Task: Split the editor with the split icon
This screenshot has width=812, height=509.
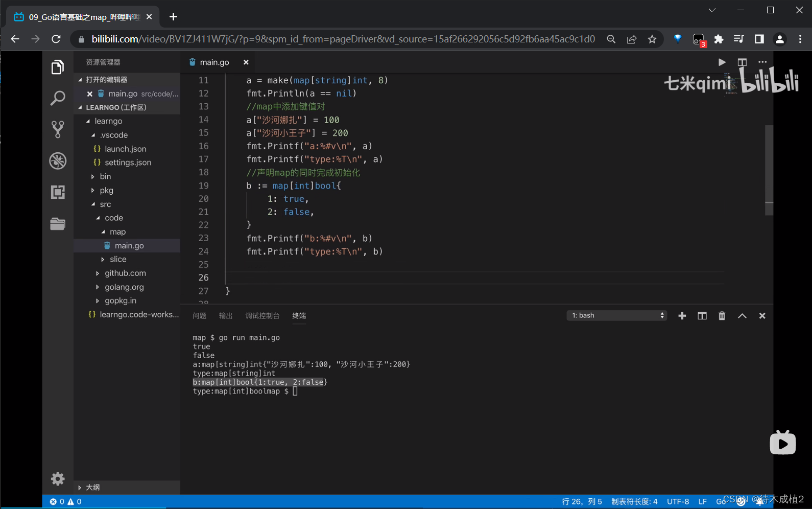Action: coord(742,62)
